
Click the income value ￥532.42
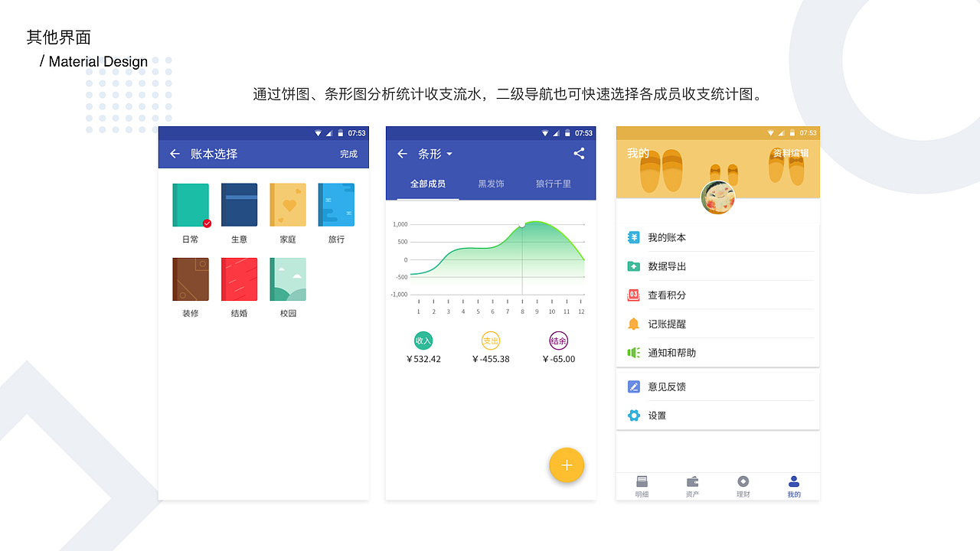[x=423, y=359]
